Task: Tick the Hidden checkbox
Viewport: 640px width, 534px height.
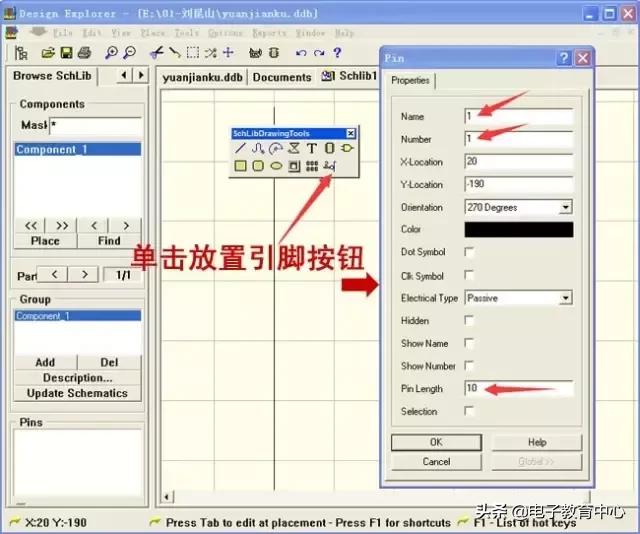Action: (469, 320)
